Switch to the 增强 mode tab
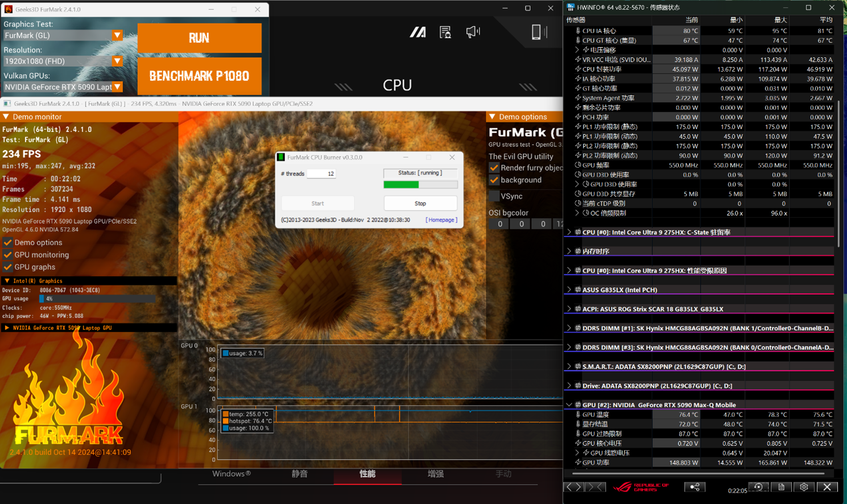 click(x=435, y=474)
